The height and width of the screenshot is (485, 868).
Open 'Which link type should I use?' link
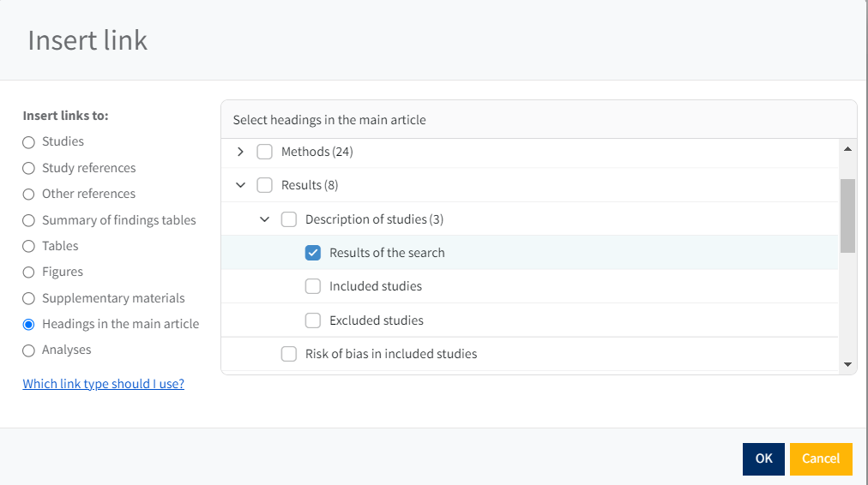click(103, 384)
